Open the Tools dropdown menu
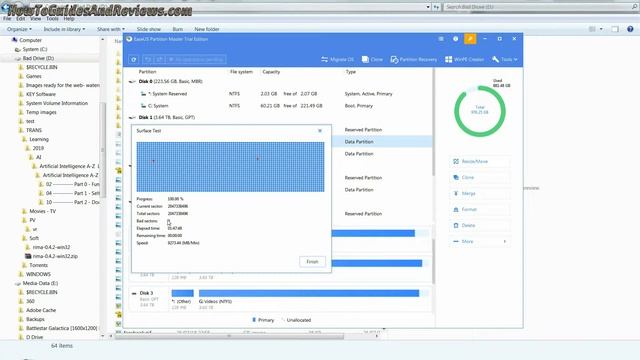This screenshot has height=360, width=640. pos(504,60)
